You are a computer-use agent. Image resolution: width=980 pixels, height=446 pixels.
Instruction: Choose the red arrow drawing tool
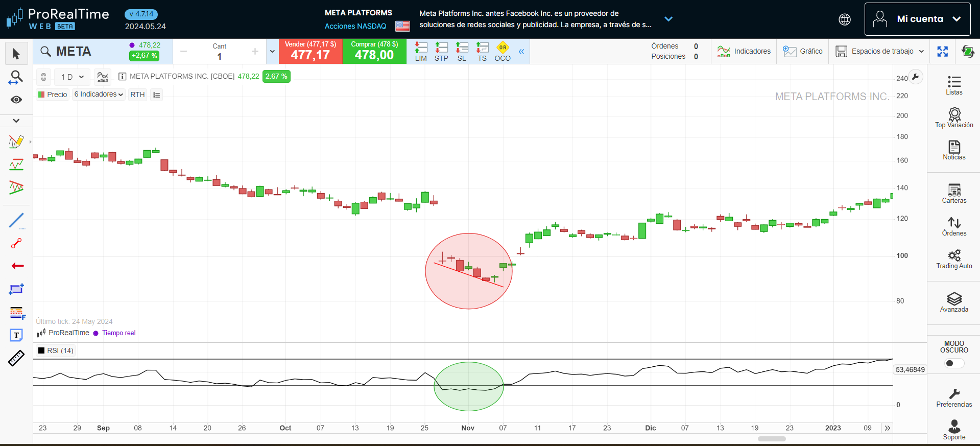pyautogui.click(x=17, y=266)
